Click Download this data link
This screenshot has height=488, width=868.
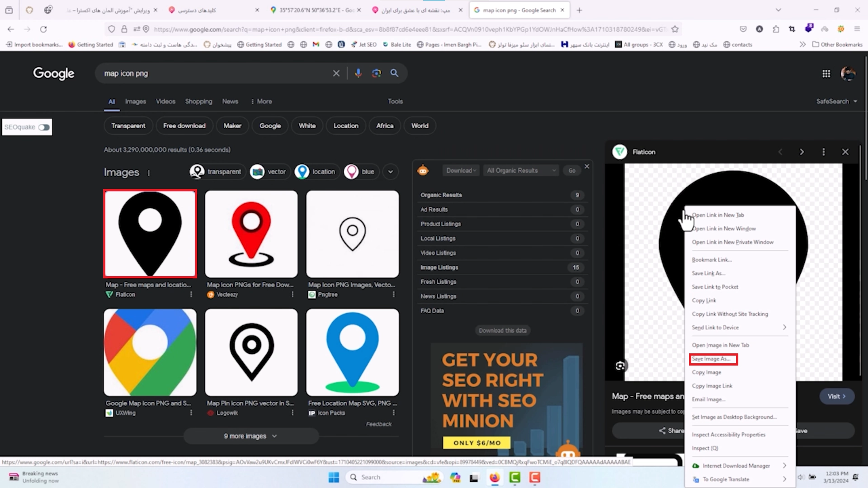(503, 330)
